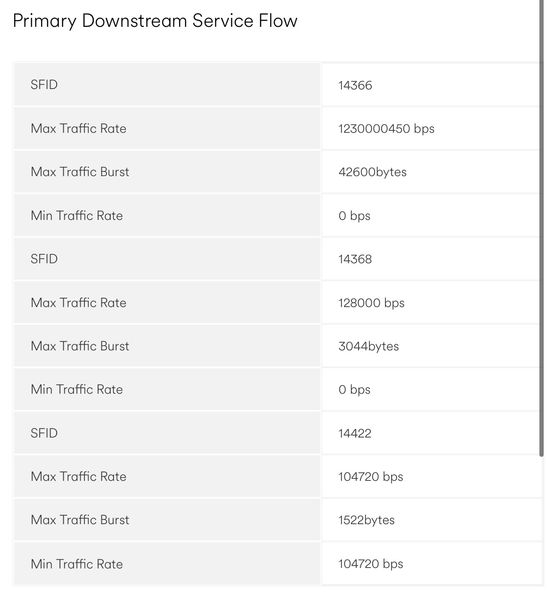Image resolution: width=548 pixels, height=600 pixels.
Task: Select the 1230000450 bps Max Traffic Rate value
Action: click(x=386, y=129)
